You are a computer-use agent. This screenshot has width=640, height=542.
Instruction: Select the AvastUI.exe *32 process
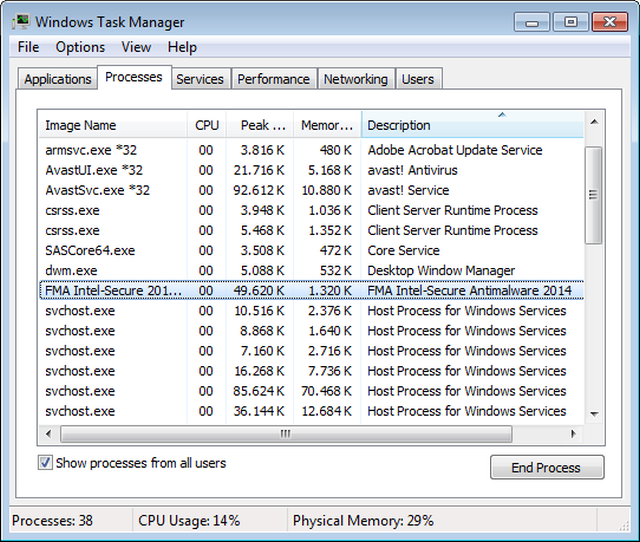point(311,170)
